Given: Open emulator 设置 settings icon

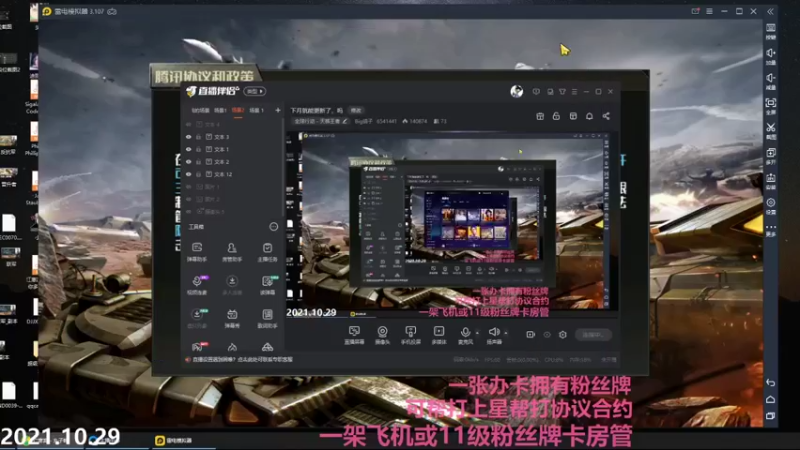Looking at the screenshot, I should point(771,206).
